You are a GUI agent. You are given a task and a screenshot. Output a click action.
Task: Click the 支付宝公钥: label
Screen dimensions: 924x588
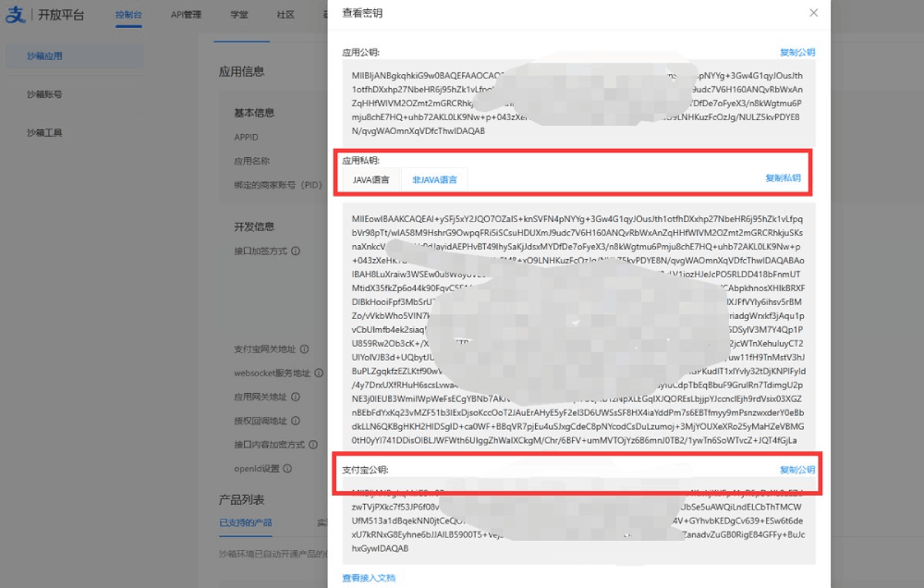coord(365,470)
